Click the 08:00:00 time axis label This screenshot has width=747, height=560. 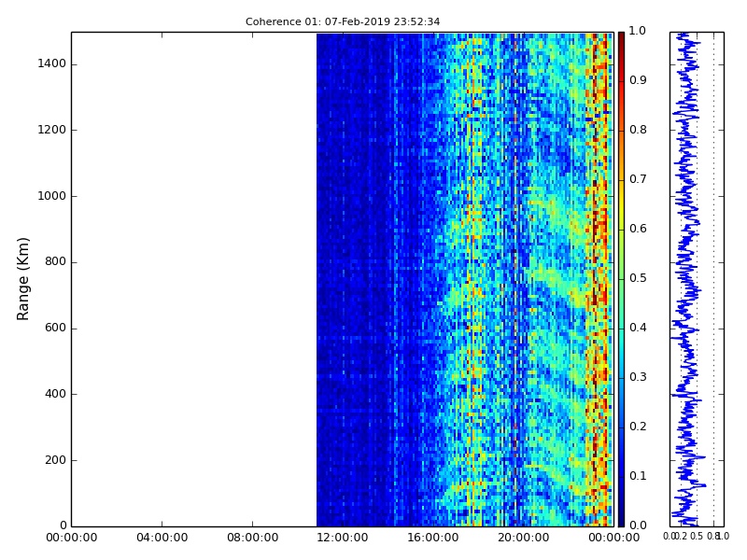tap(252, 538)
